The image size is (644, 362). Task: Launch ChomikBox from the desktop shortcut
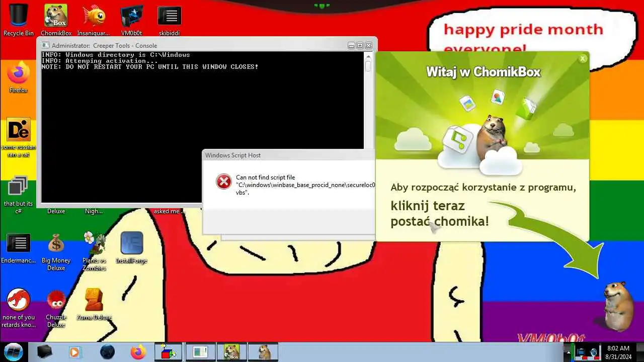click(x=56, y=20)
